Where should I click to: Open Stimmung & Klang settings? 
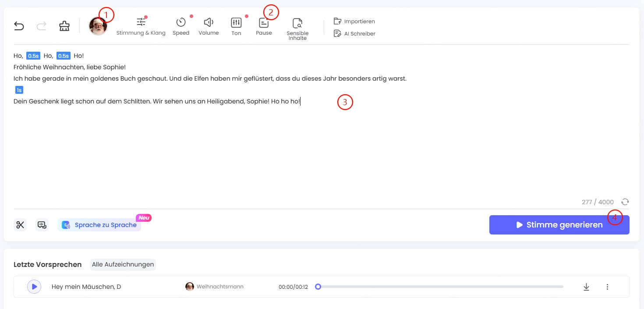(141, 26)
